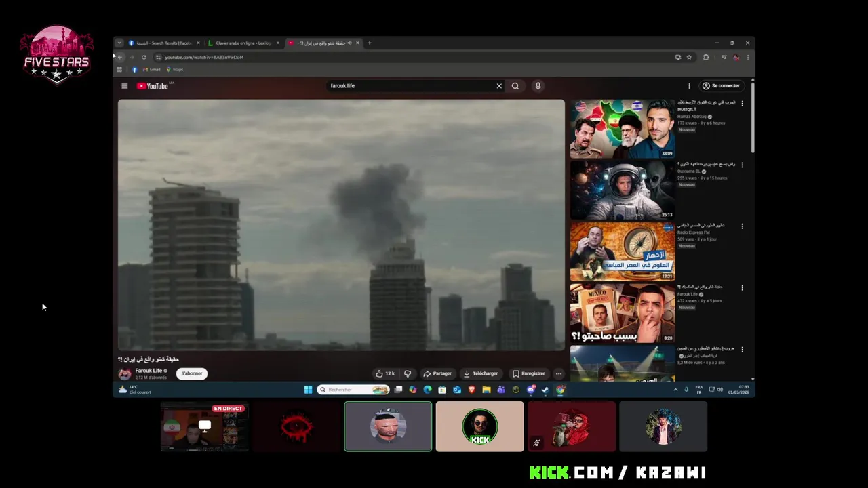
Task: Open YouTube settings three-dot menu
Action: (689, 86)
